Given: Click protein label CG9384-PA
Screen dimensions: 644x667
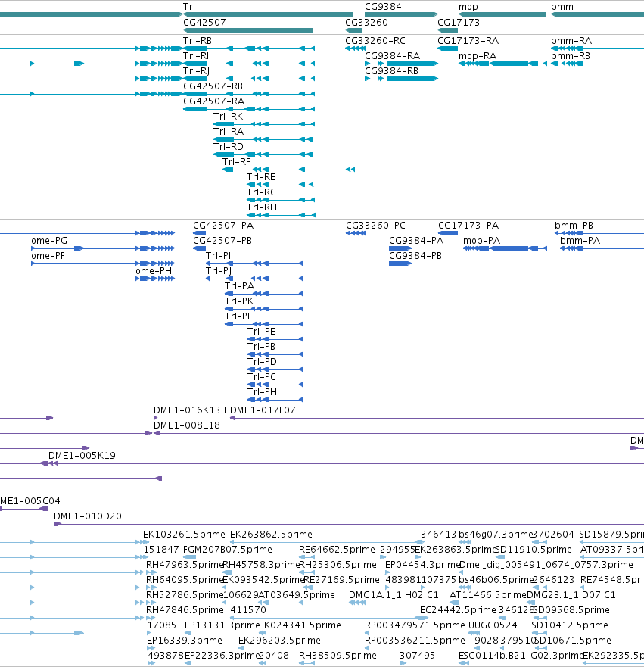Looking at the screenshot, I should tap(416, 241).
